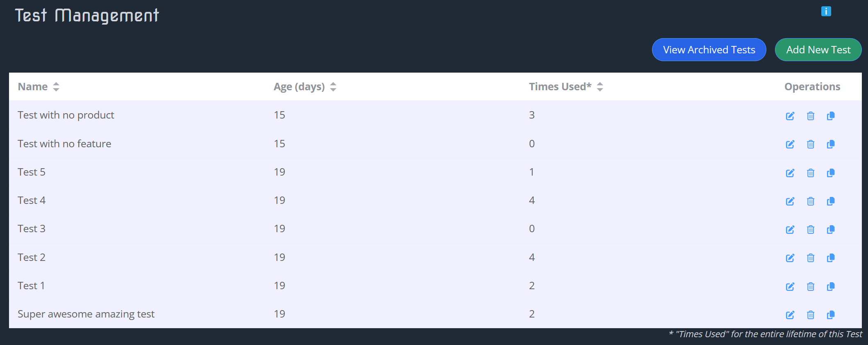Edit 'Super awesome amazing test'
Image resolution: width=868 pixels, height=345 pixels.
[x=790, y=315]
